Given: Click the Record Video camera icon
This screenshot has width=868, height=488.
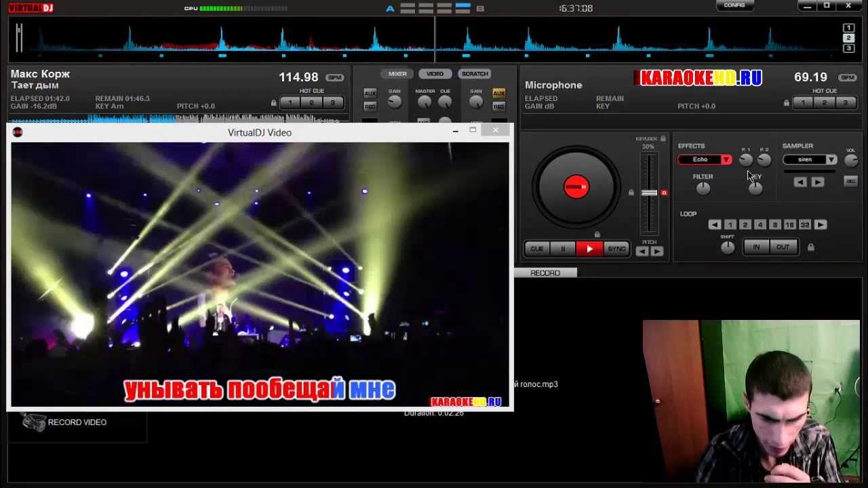Looking at the screenshot, I should [33, 422].
